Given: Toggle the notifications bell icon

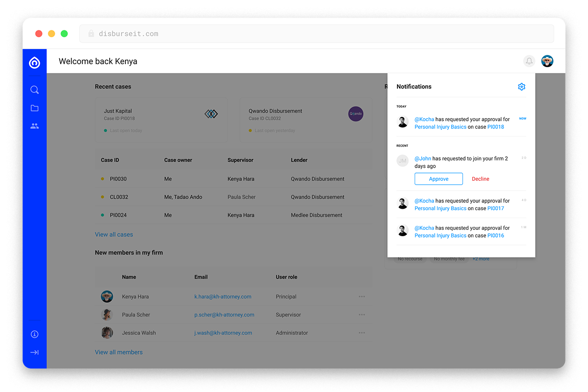Looking at the screenshot, I should [529, 61].
